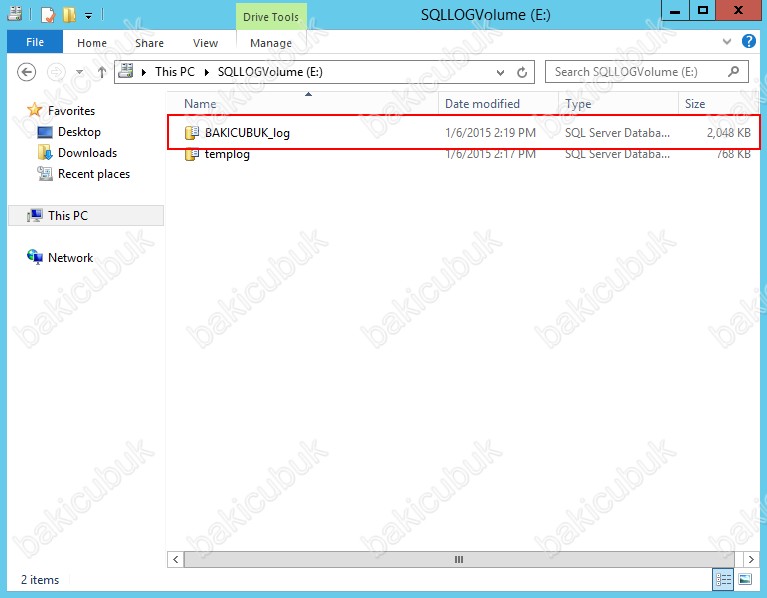Click the horizontal scrollbar right arrow
The width and height of the screenshot is (767, 598).
(x=751, y=559)
